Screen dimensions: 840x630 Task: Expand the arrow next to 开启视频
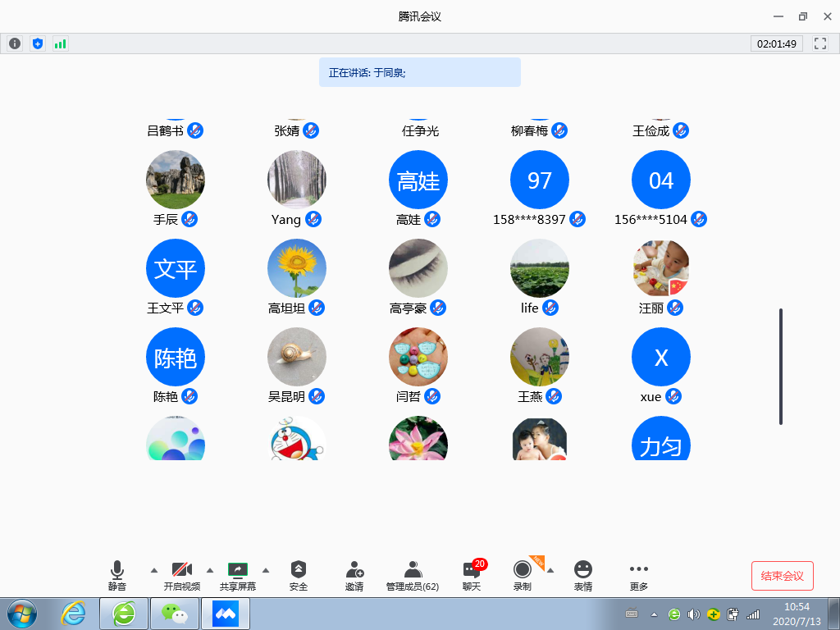209,570
